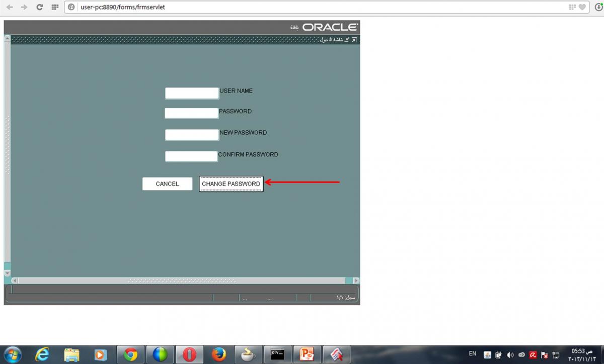Go back using the browser back arrow
Viewport: 604px width, 364px height.
coord(10,7)
